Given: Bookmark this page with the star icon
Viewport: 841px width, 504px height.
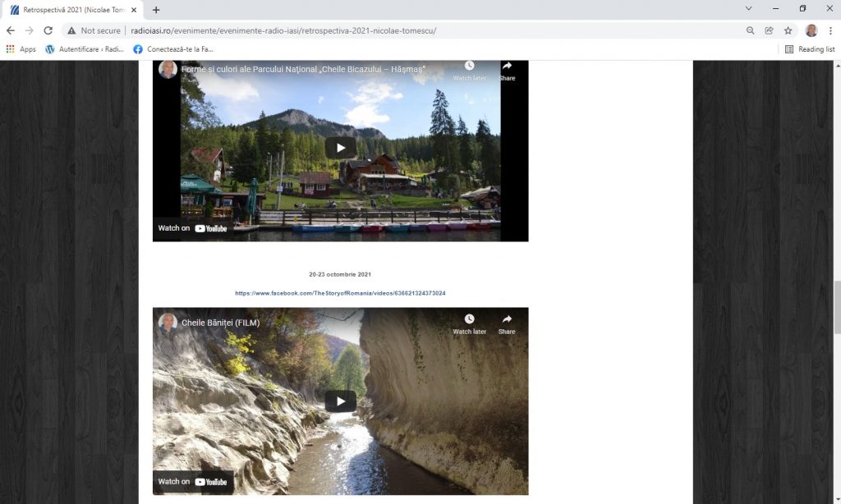Looking at the screenshot, I should coord(788,30).
